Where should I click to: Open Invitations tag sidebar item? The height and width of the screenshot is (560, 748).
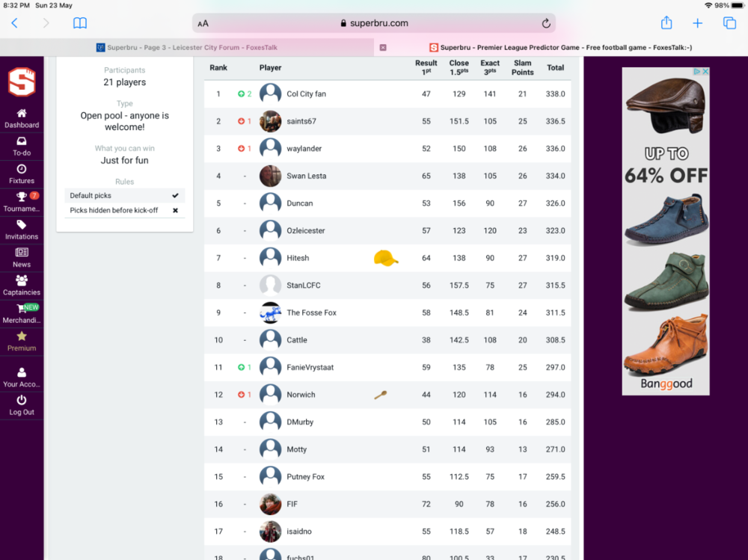pos(22,230)
